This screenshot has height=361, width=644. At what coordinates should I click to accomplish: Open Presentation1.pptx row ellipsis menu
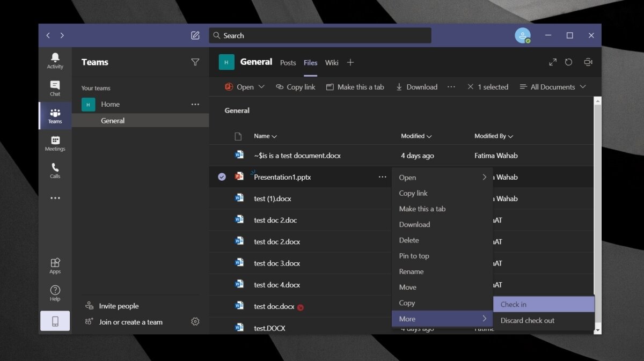[x=383, y=177]
